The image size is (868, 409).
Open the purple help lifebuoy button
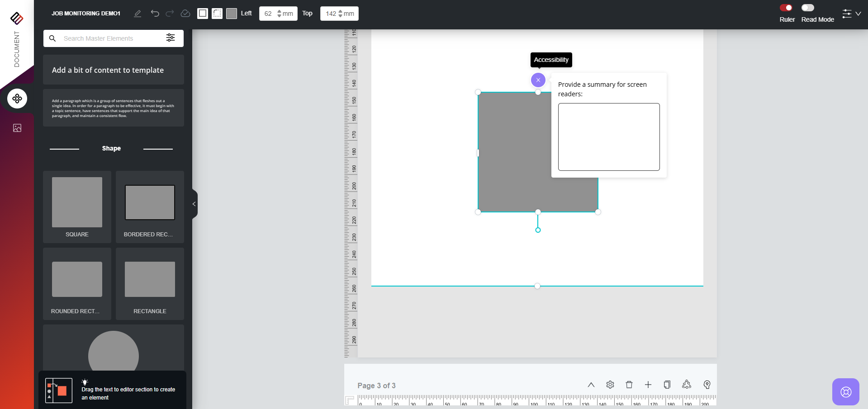[845, 392]
